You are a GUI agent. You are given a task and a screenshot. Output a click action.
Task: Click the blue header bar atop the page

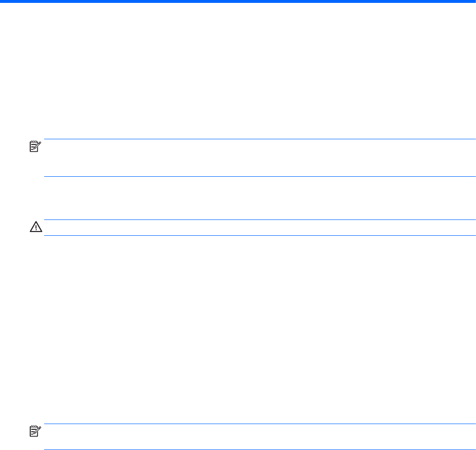[238, 1]
